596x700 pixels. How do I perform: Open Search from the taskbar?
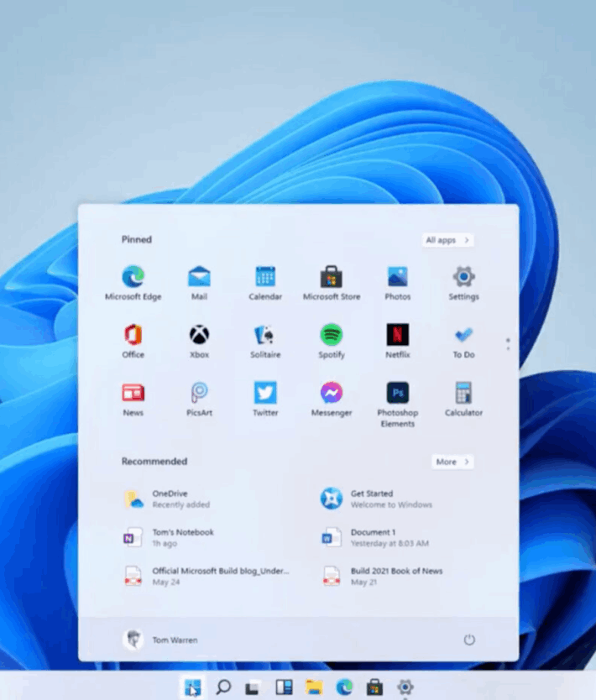pos(223,687)
